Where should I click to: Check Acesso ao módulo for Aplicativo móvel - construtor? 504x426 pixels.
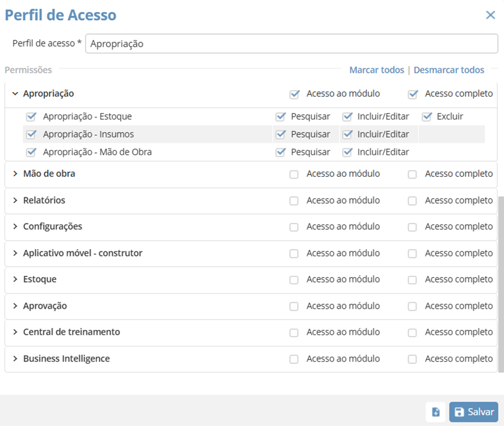pyautogui.click(x=294, y=254)
